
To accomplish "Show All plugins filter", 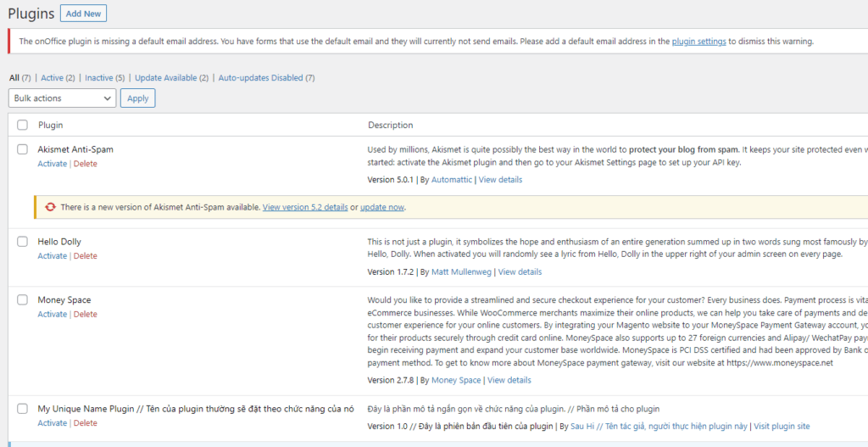I will point(14,78).
